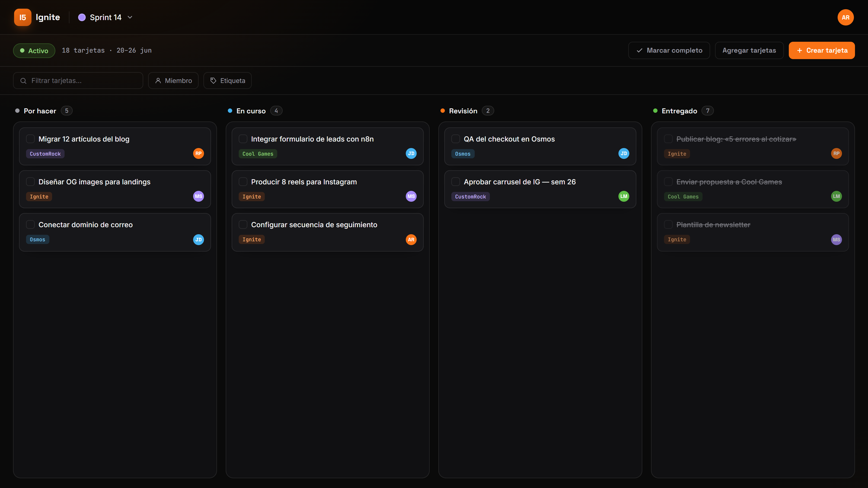Click JD avatar on Conectar dominio de correo card
Image resolution: width=868 pixels, height=488 pixels.
coord(199,239)
